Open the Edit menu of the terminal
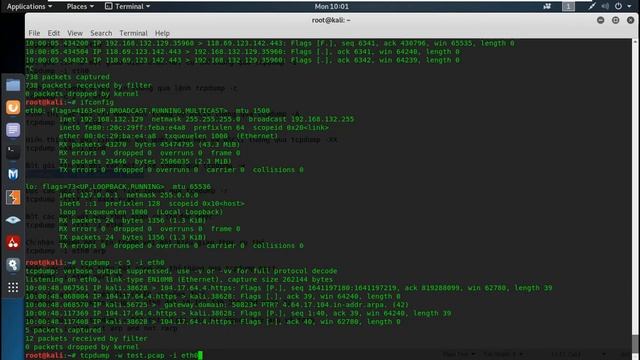The height and width of the screenshot is (360, 640). tap(53, 33)
